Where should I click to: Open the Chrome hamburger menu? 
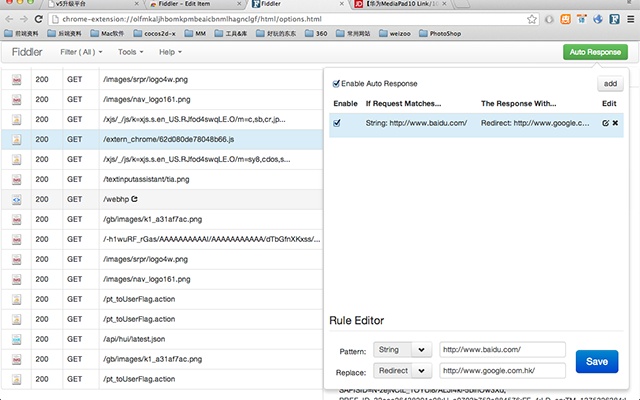631,19
